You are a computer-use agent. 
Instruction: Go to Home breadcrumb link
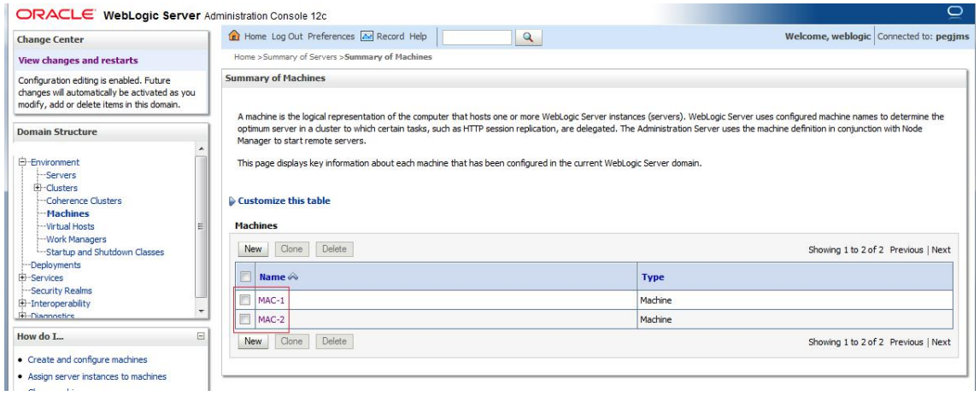tap(244, 57)
